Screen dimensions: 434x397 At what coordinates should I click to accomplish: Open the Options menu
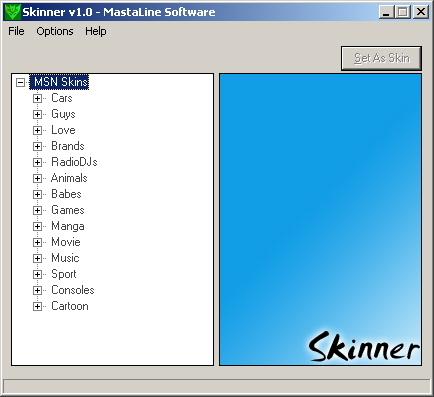[55, 31]
